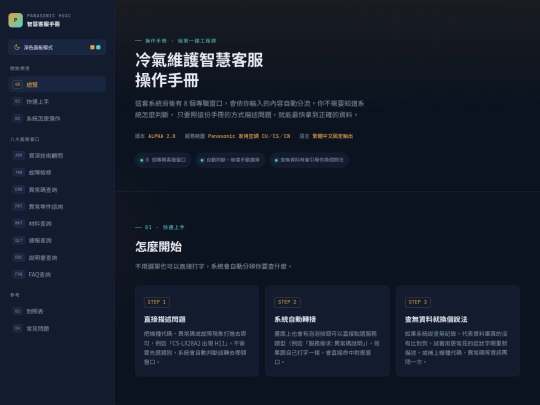Toggle the 深色面板模式 dark mode switch
Image resolution: width=540 pixels, height=405 pixels.
pos(57,47)
